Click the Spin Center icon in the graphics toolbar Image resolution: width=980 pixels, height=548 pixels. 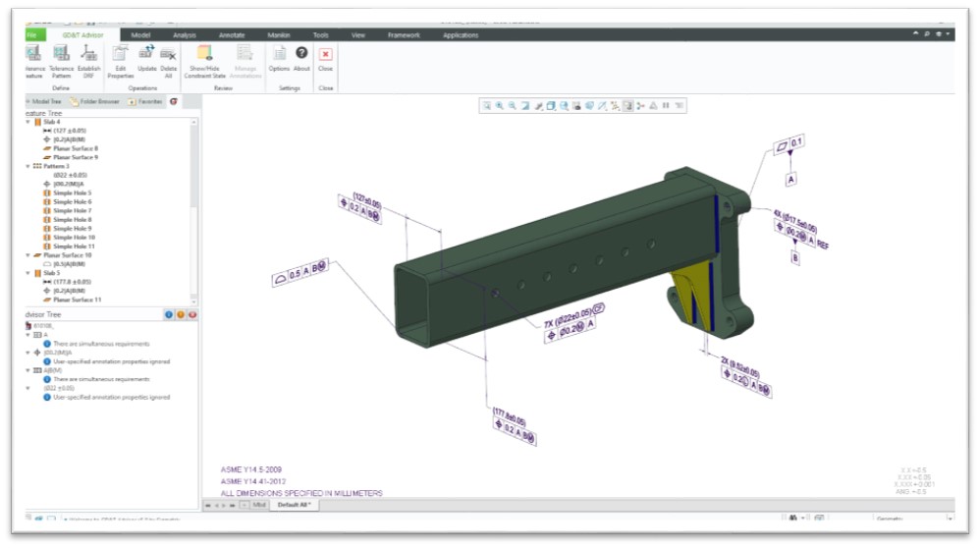[x=640, y=106]
